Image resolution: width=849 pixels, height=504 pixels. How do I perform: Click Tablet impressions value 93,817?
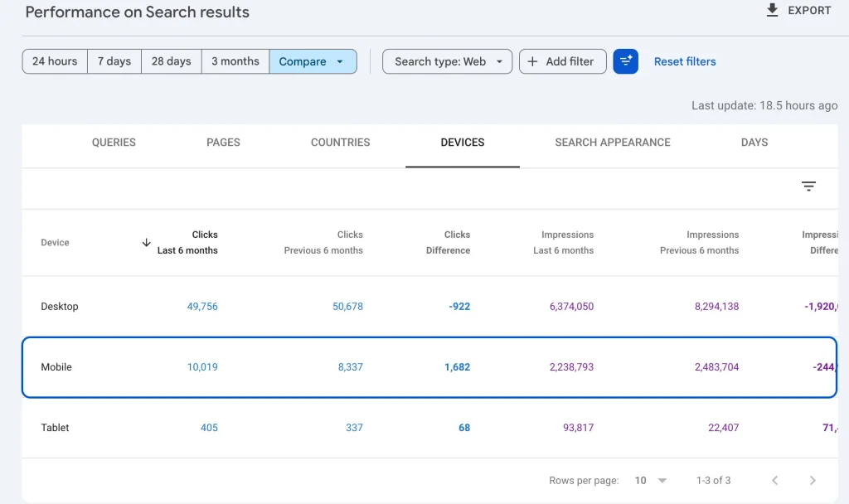(578, 428)
